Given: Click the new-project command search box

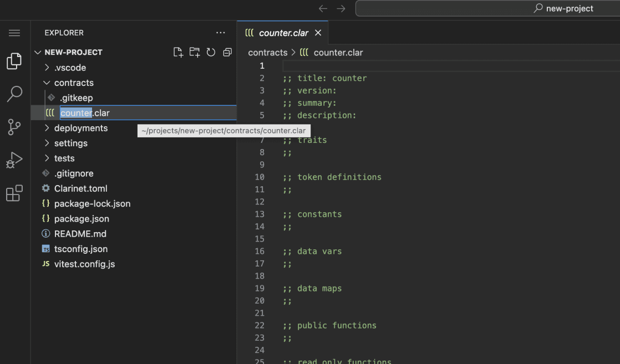Looking at the screenshot, I should [x=487, y=8].
